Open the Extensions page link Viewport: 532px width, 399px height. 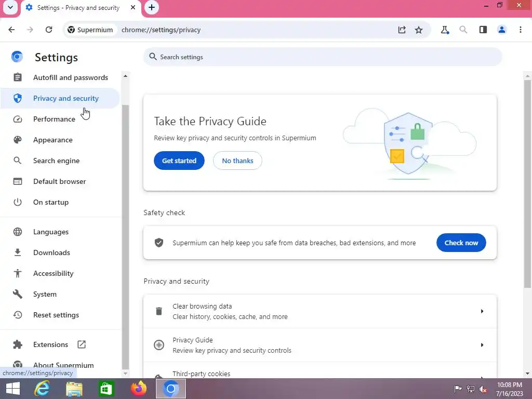click(x=50, y=344)
